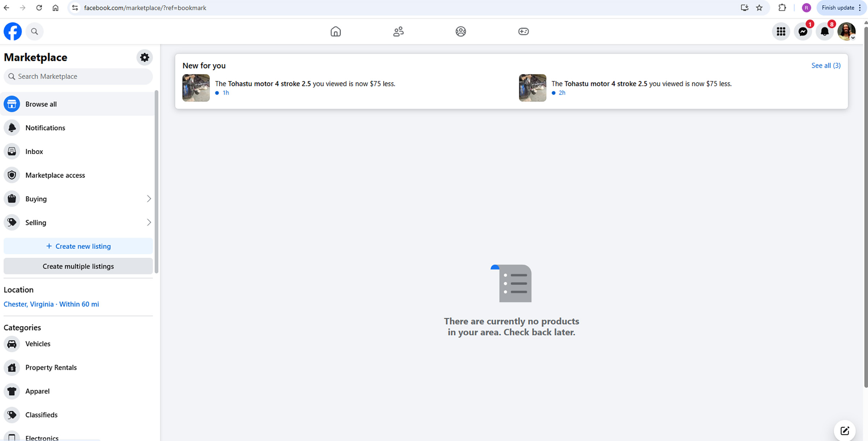Click Create new listing button
The height and width of the screenshot is (441, 868).
pos(78,246)
